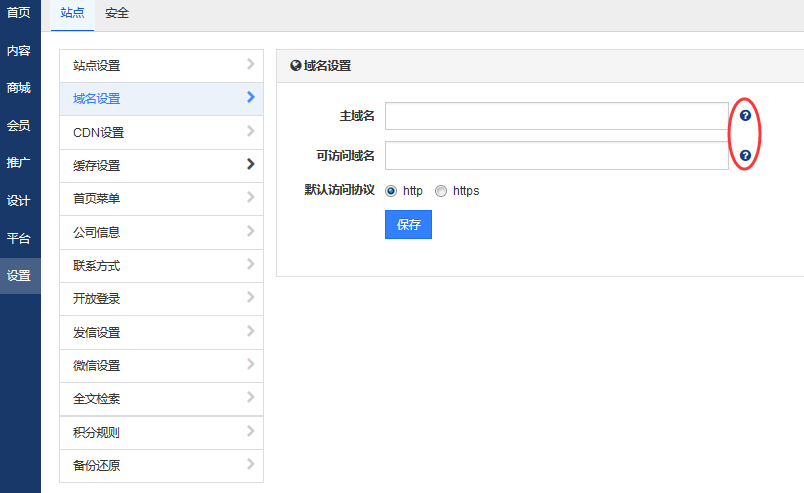This screenshot has height=493, width=804.
Task: Switch to the 安全 tab
Action: coord(117,13)
